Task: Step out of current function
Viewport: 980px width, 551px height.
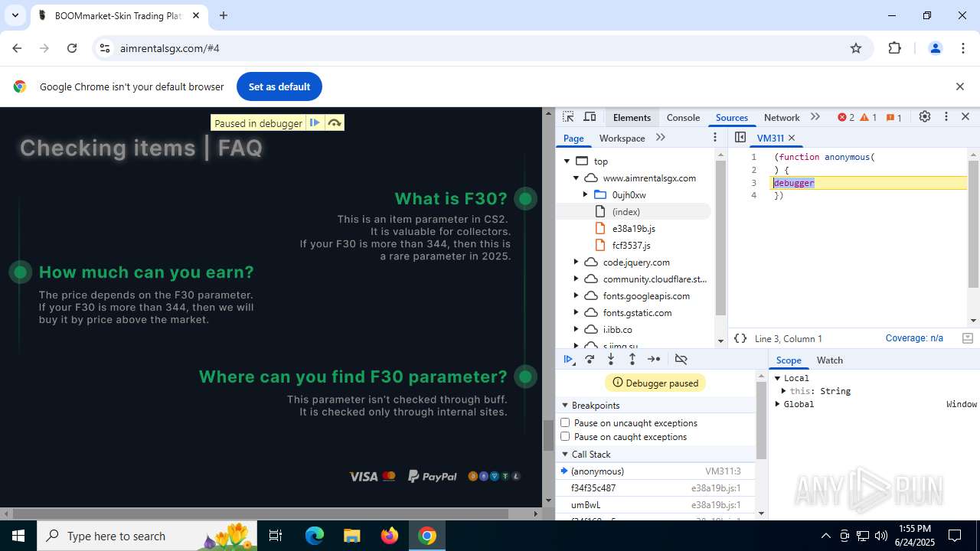Action: (x=632, y=359)
